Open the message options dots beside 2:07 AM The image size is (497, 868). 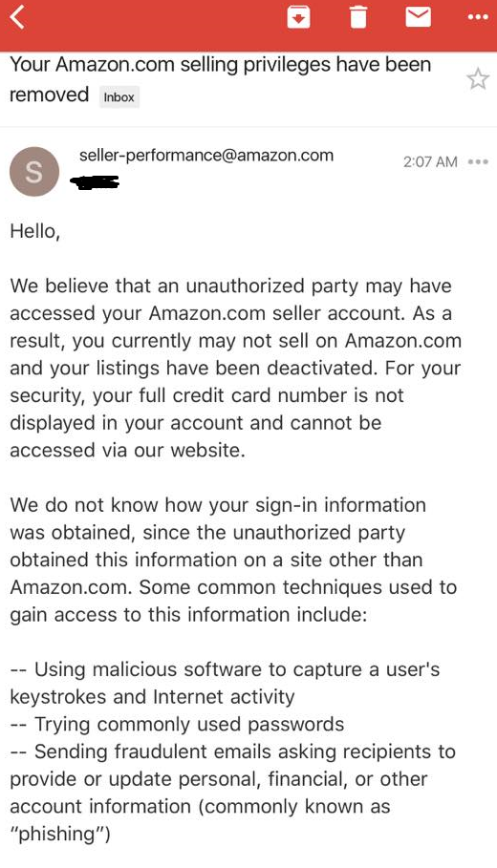click(478, 162)
